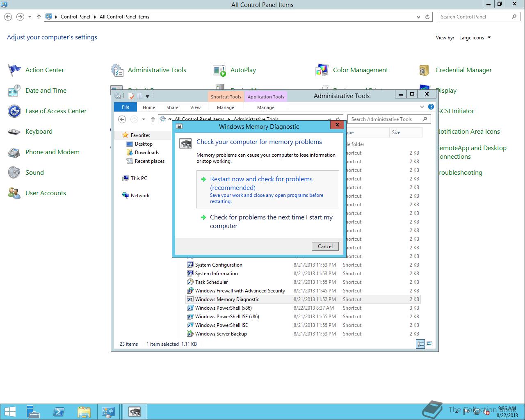Choose Restart now and check for problems
Viewport: 525px width, 420px height.
268,189
